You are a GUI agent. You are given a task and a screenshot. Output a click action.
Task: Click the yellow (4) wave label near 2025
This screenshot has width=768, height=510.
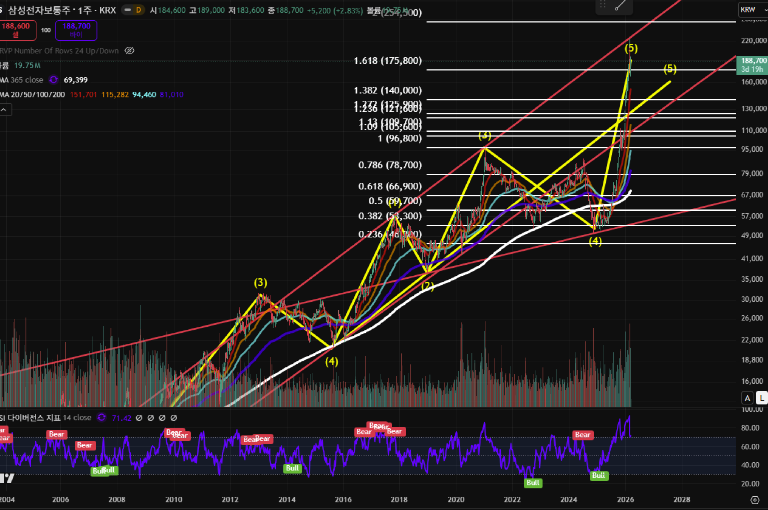(595, 241)
